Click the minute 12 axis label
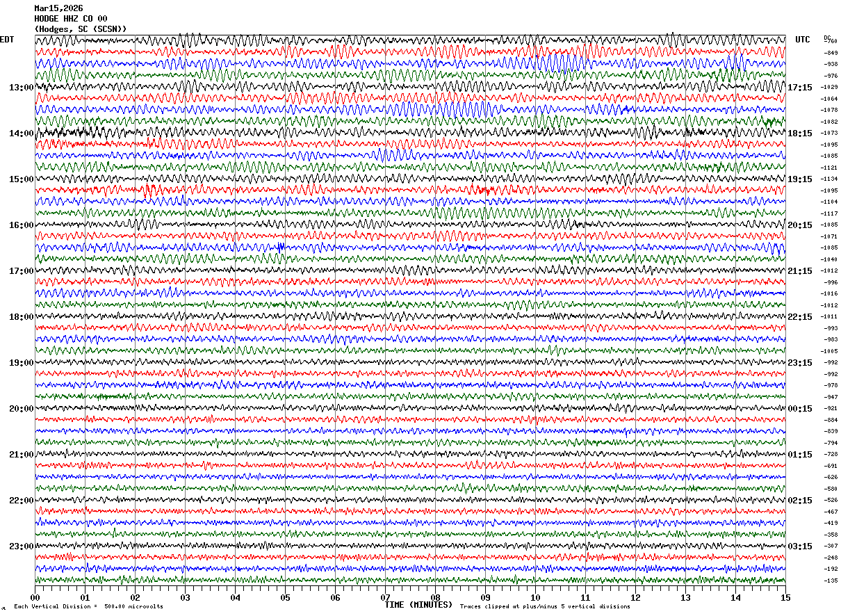 coord(635,597)
